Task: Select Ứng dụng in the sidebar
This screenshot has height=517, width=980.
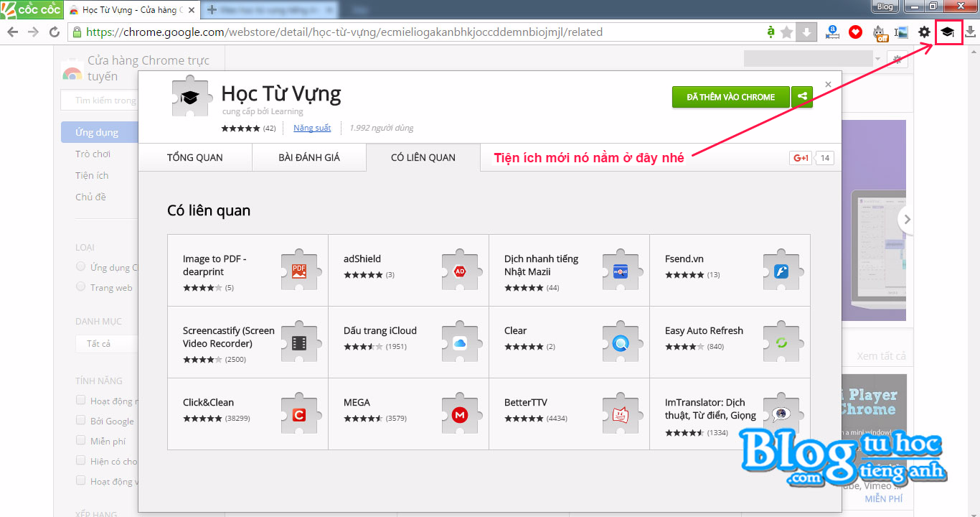Action: coord(100,133)
